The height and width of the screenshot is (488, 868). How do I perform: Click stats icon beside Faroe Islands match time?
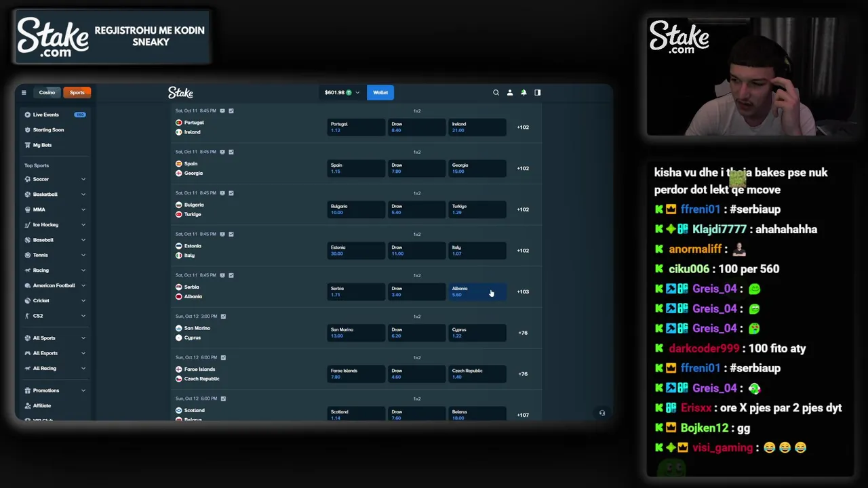coord(223,357)
